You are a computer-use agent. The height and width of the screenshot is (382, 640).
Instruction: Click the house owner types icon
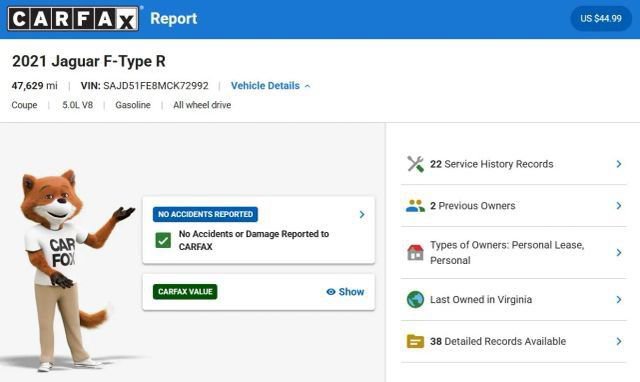[x=415, y=253]
